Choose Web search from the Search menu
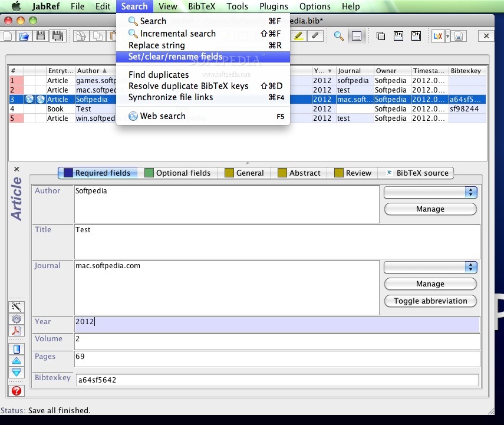The width and height of the screenshot is (504, 425). [x=203, y=116]
